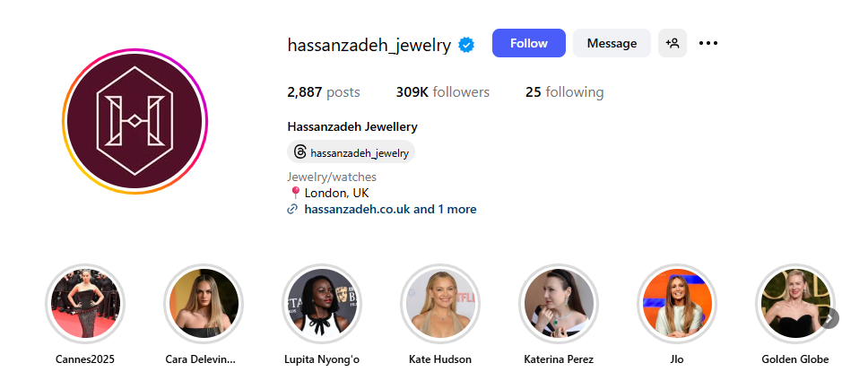Screen dimensions: 868x389
Task: Open the three-dot options menu
Action: 708,43
